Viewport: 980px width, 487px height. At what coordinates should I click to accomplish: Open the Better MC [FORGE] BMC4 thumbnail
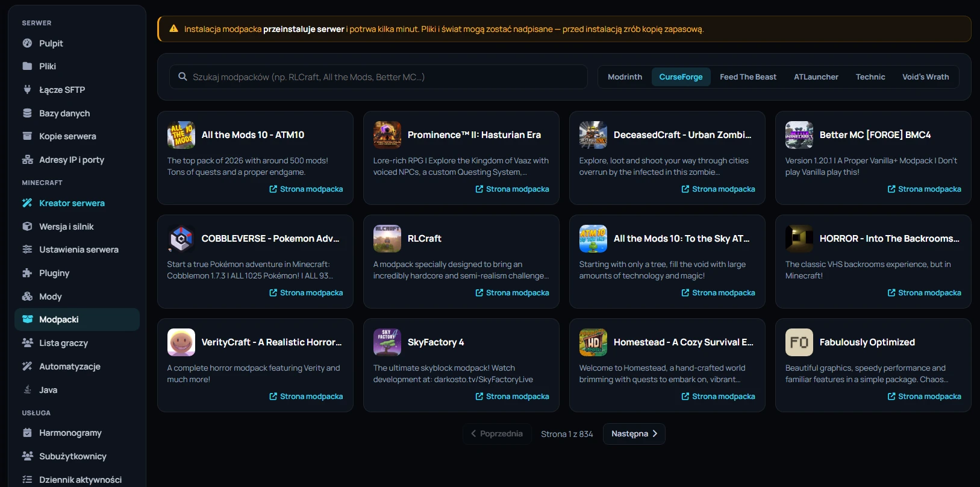799,135
